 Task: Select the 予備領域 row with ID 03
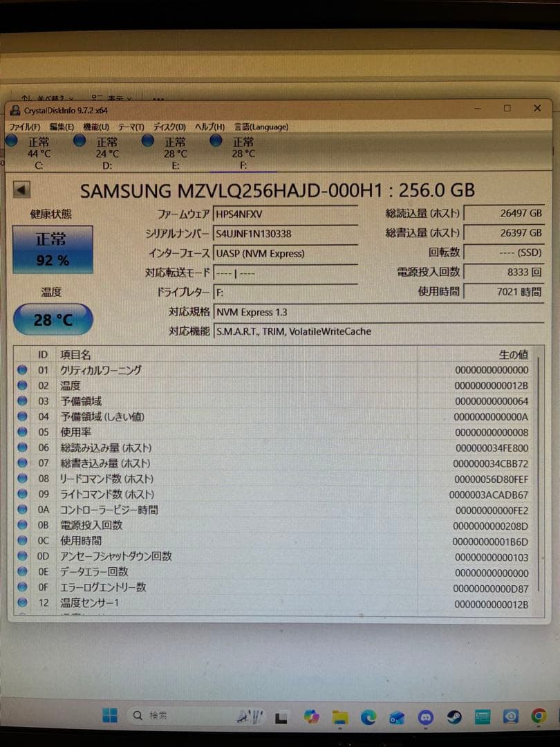(x=274, y=401)
